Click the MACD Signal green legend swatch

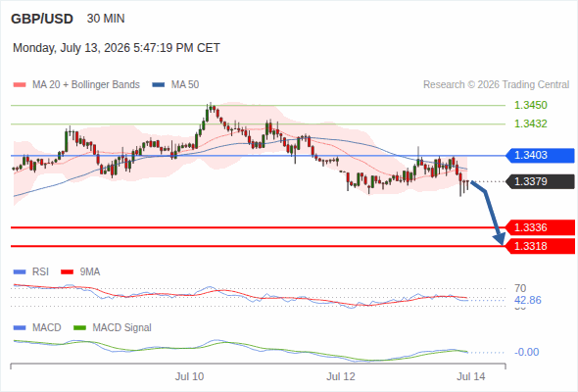[x=80, y=328]
